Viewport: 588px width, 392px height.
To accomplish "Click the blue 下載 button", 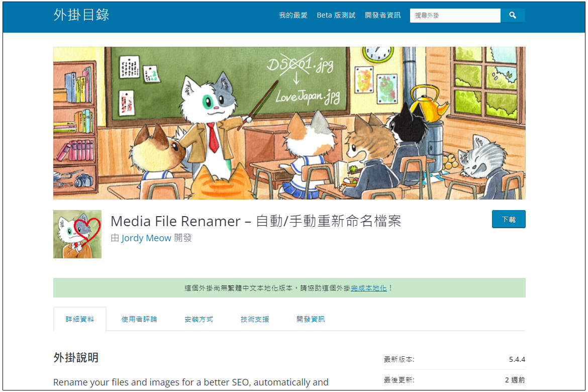I will pyautogui.click(x=509, y=219).
